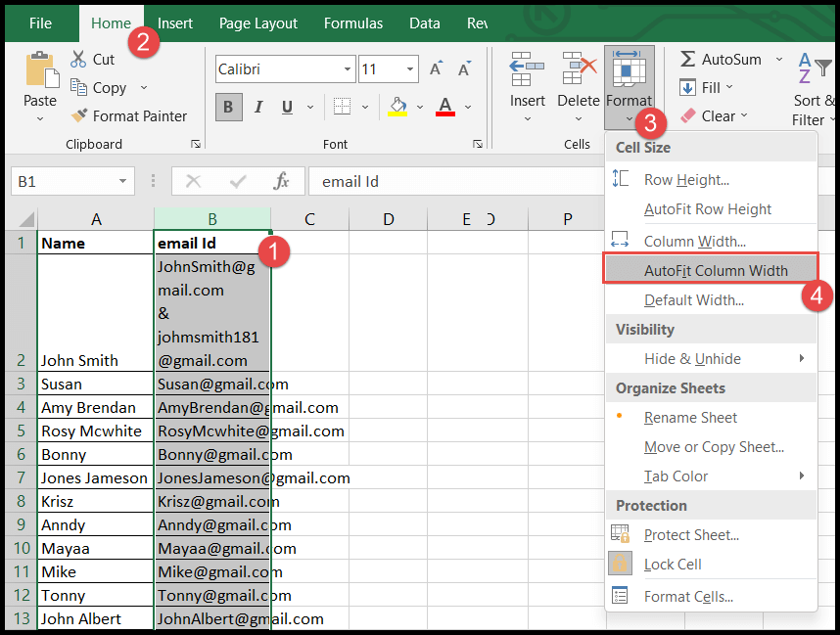This screenshot has height=635, width=840.
Task: Click the Delete cells icon
Action: 580,68
